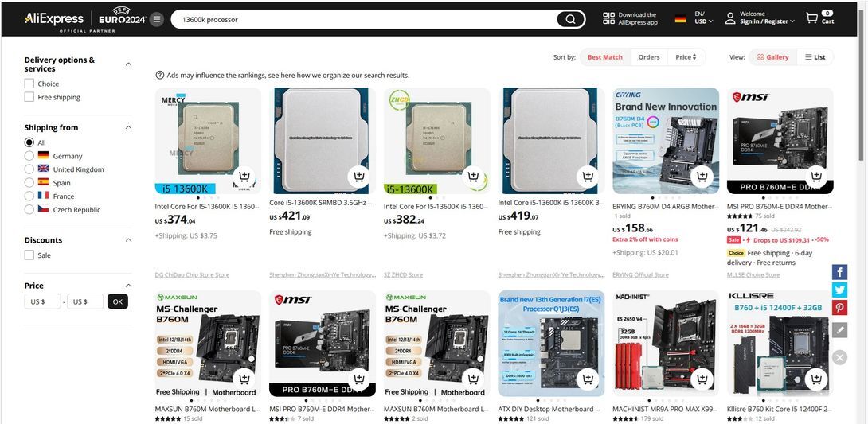
Task: Open the shopping cart icon
Action: (x=811, y=18)
